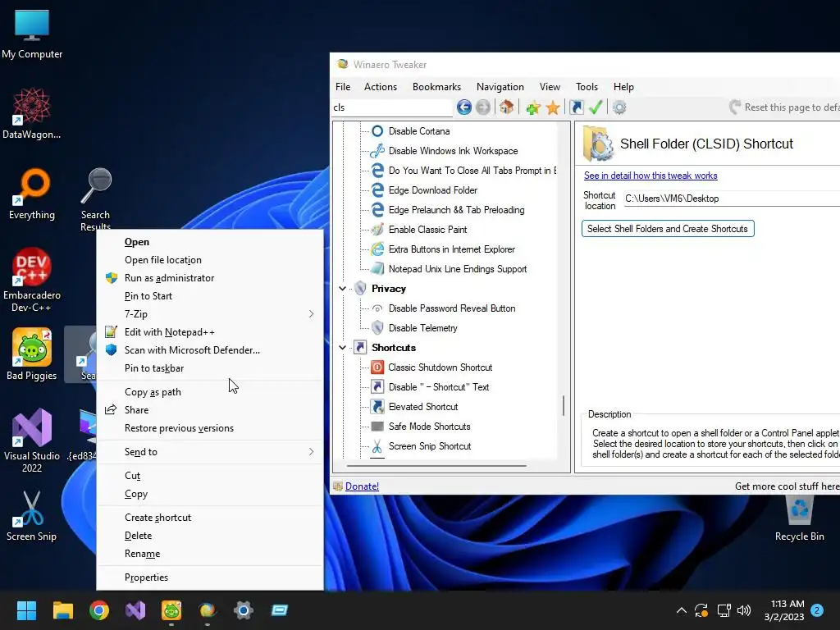Choose Scan with Microsoft Defender
This screenshot has width=840, height=630.
(x=210, y=350)
